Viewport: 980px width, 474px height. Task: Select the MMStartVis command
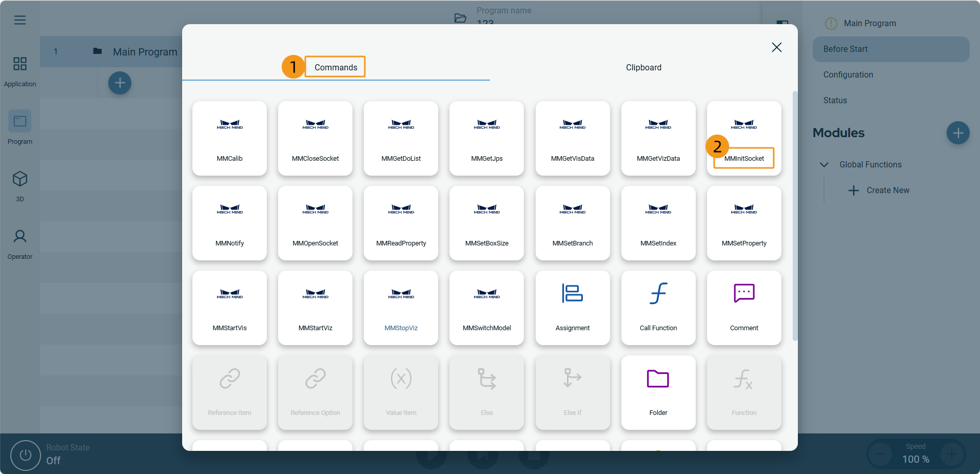coord(229,308)
